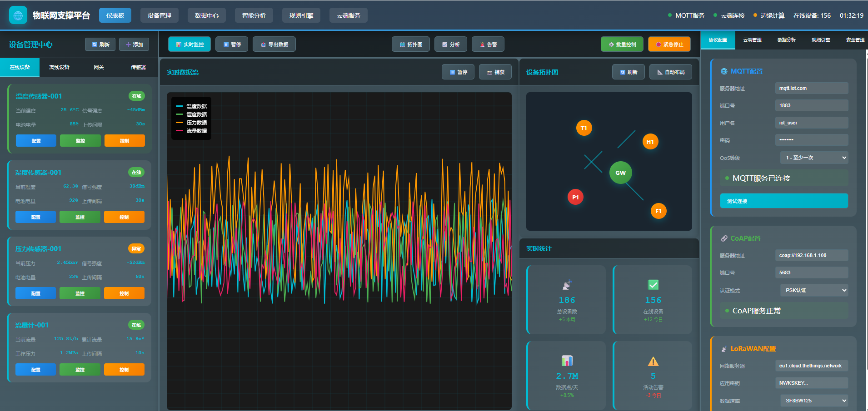Click the temperature data legend color swatch
The width and height of the screenshot is (868, 411).
[180, 106]
